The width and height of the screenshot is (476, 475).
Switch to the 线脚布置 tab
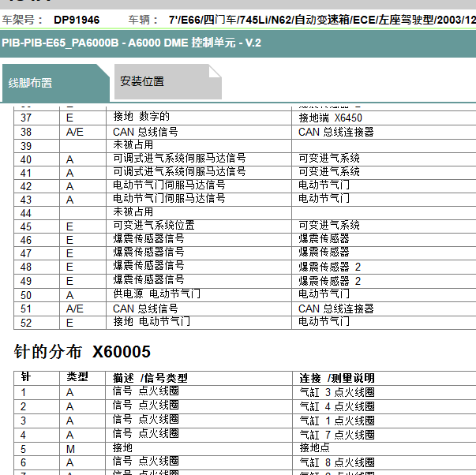click(55, 83)
